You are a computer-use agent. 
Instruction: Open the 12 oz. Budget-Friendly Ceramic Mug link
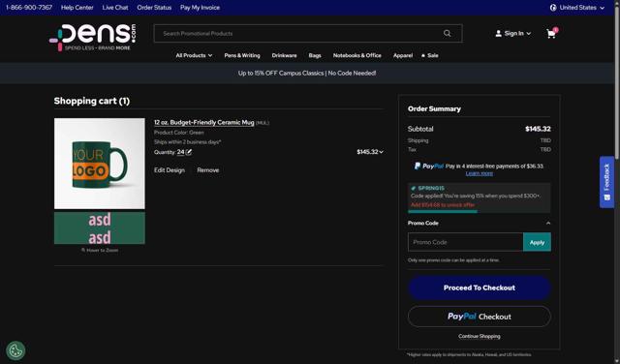click(x=204, y=123)
